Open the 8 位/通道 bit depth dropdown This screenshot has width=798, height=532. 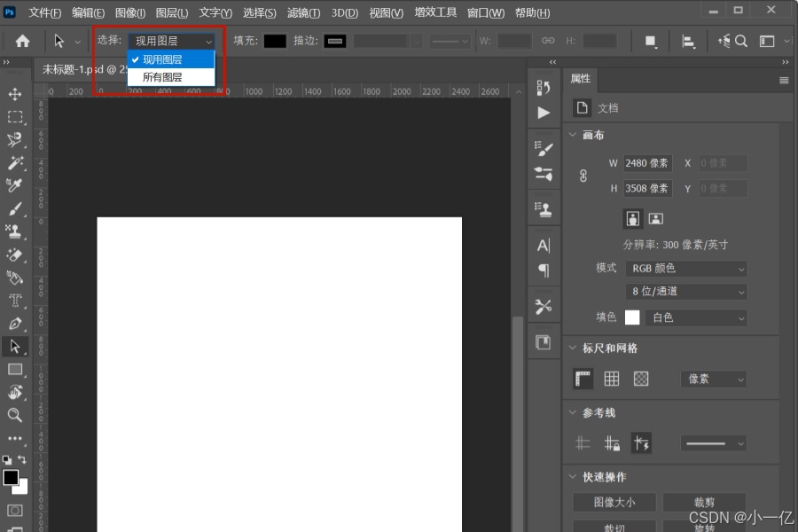(x=686, y=292)
